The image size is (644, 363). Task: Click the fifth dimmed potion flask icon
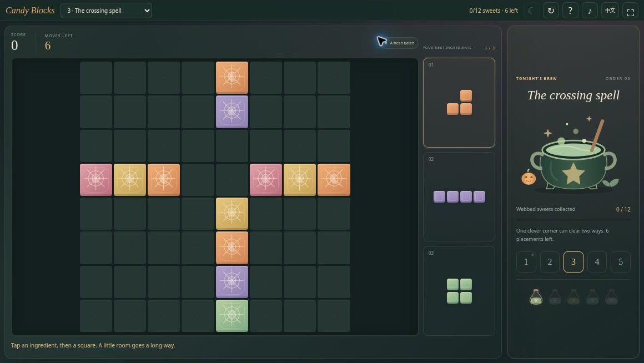click(611, 297)
